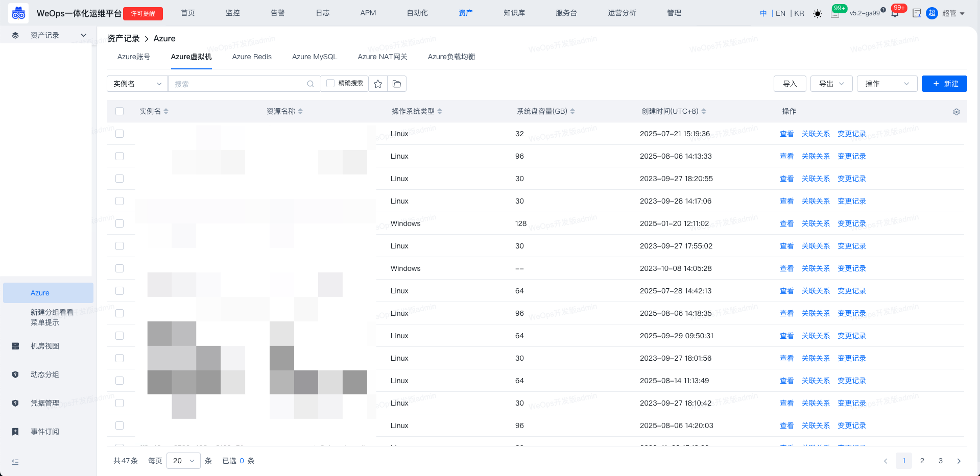980x476 pixels.
Task: Check the row created 2025-09-29 09:50:31
Action: tap(119, 336)
